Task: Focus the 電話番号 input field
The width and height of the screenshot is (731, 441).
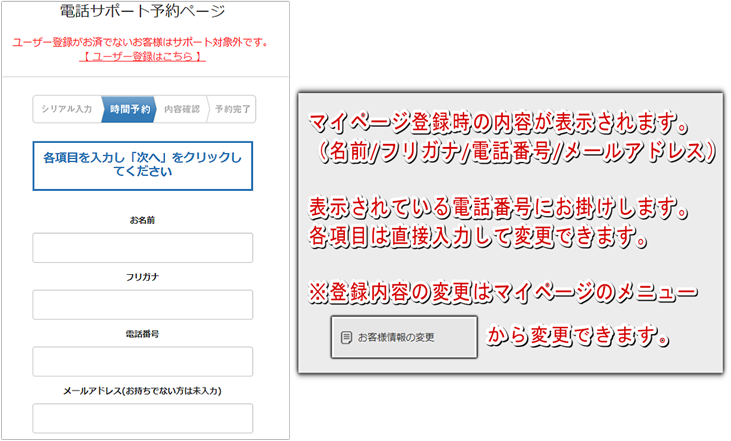Action: click(x=143, y=361)
